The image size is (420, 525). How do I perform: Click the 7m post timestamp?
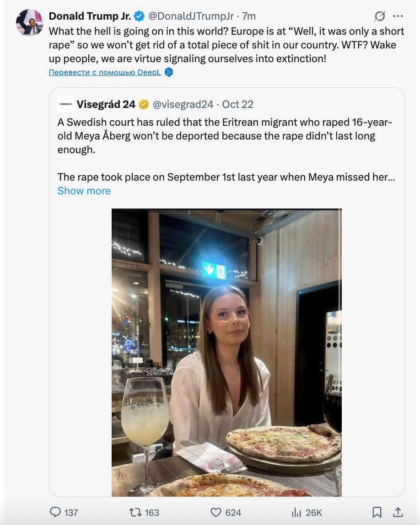249,16
